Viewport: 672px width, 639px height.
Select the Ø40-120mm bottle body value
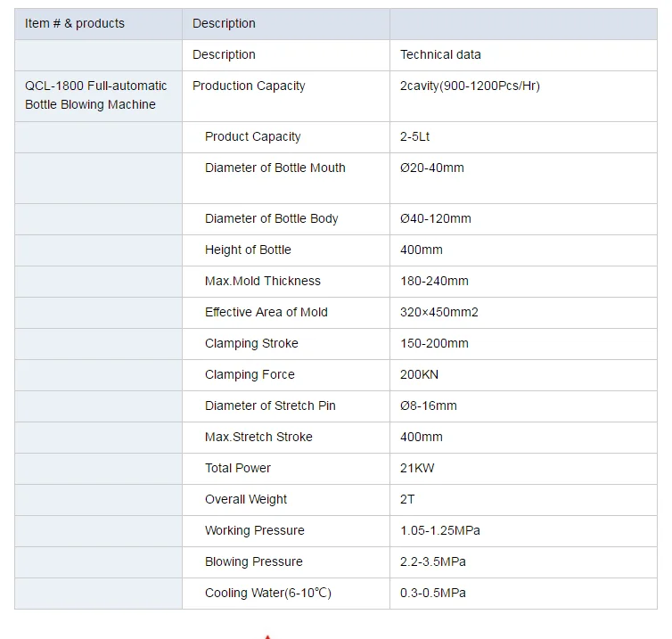pos(436,218)
